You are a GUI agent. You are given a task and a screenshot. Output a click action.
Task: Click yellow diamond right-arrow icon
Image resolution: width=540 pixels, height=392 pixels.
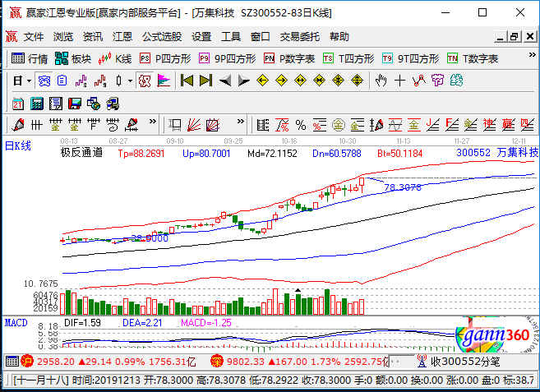282,81
